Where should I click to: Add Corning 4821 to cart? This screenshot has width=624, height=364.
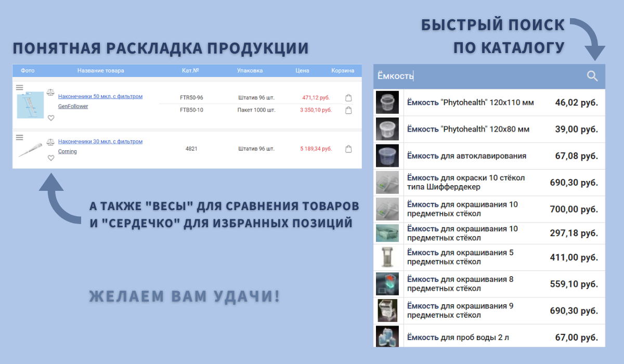tap(348, 149)
